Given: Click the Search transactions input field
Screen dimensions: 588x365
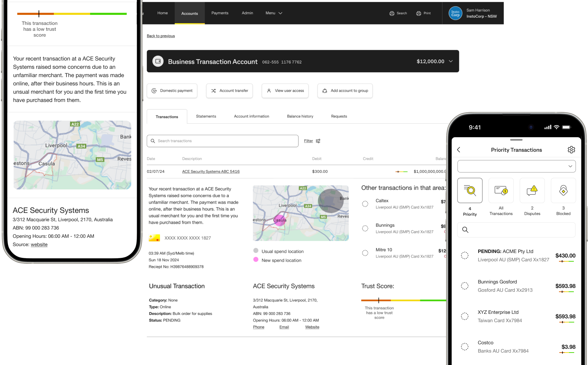Looking at the screenshot, I should pos(223,141).
